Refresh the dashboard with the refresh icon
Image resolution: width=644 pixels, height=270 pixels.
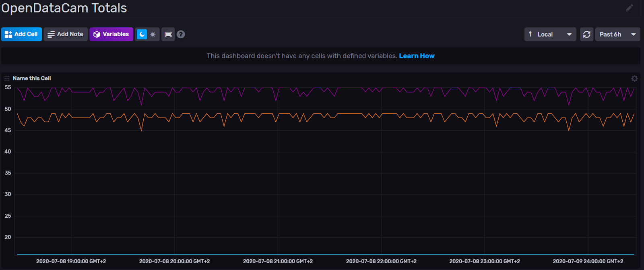587,34
